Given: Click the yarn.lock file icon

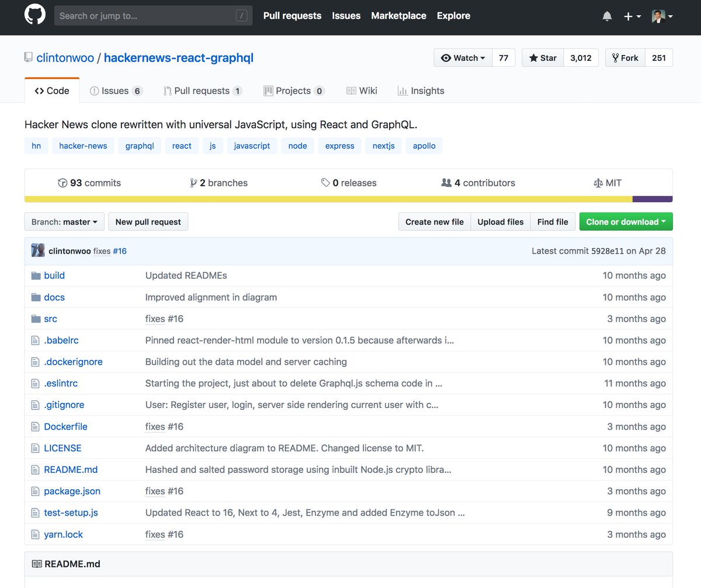Looking at the screenshot, I should tap(35, 534).
